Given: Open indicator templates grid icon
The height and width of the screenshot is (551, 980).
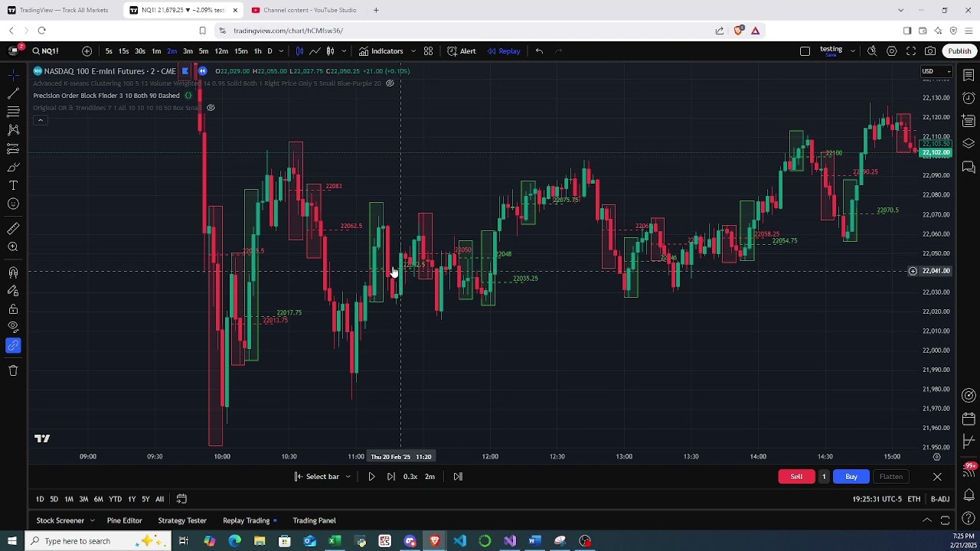Looking at the screenshot, I should (429, 51).
